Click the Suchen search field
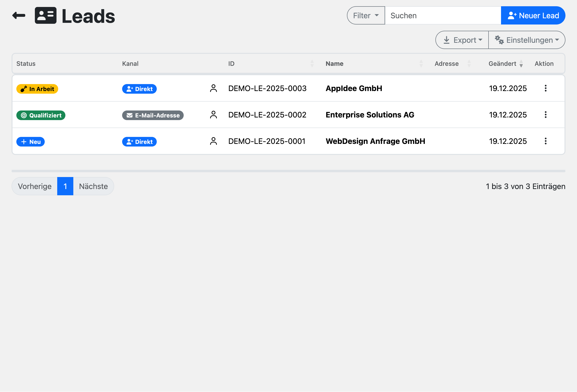 pyautogui.click(x=443, y=16)
